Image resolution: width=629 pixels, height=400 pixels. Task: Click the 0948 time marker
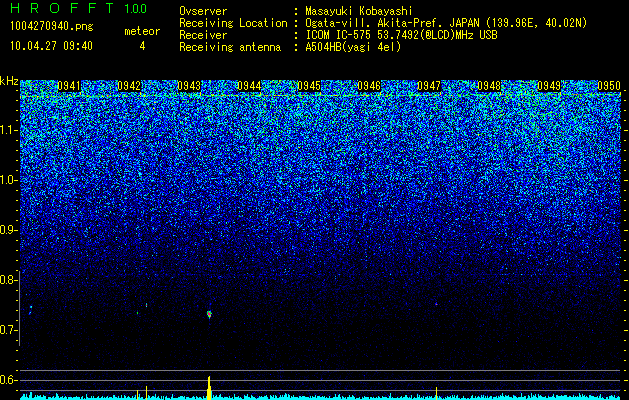tap(489, 86)
